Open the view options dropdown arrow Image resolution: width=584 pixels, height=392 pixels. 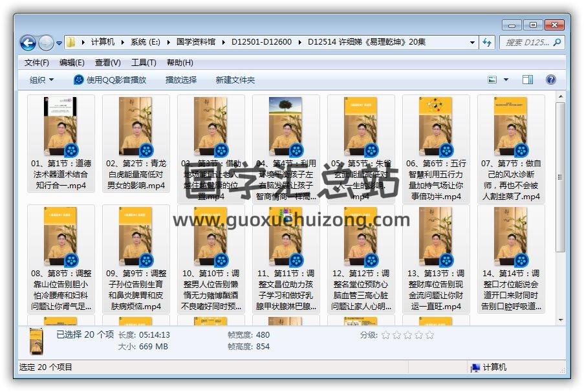506,80
